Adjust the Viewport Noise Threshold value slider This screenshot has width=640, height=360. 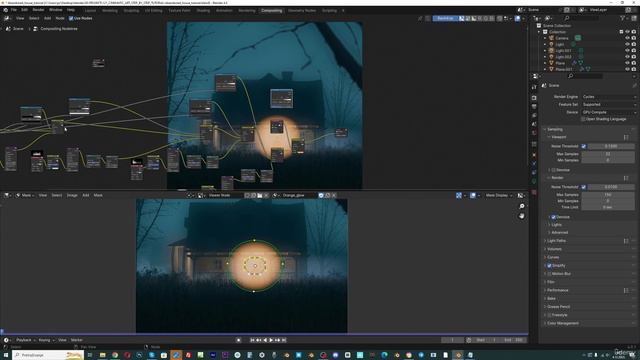[x=611, y=146]
